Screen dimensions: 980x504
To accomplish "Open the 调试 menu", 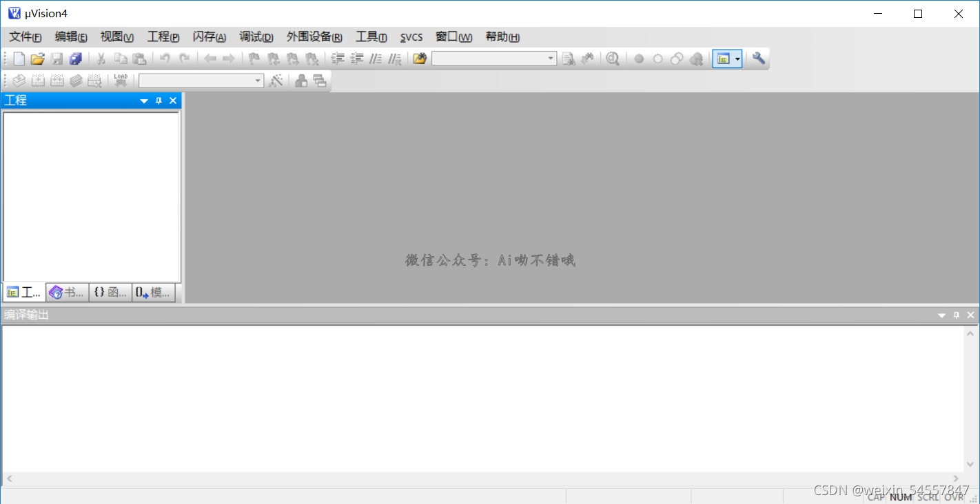I will click(x=256, y=37).
